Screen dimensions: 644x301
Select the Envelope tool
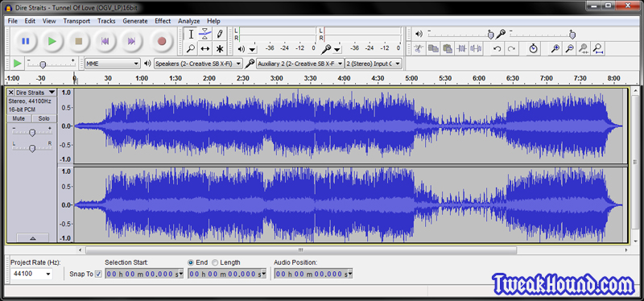pos(205,34)
